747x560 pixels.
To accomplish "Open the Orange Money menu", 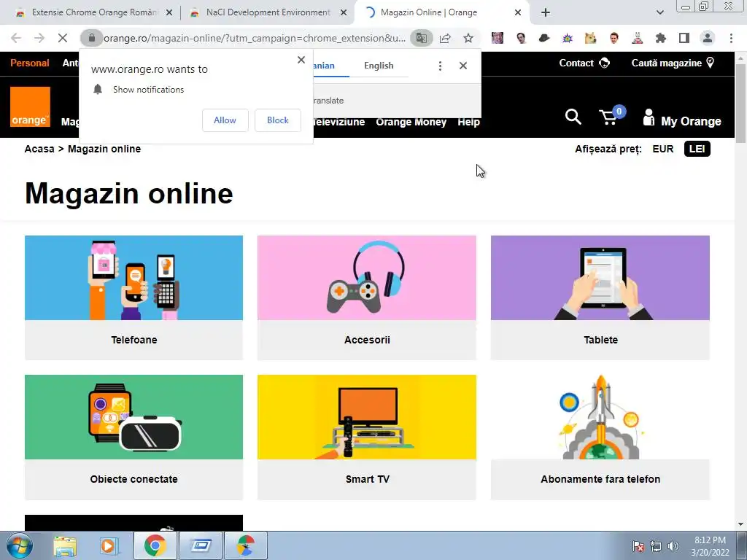I will pyautogui.click(x=411, y=122).
